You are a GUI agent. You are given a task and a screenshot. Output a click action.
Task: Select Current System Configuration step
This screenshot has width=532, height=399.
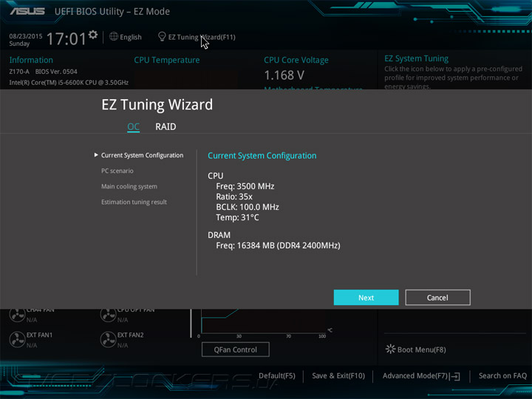(x=142, y=155)
